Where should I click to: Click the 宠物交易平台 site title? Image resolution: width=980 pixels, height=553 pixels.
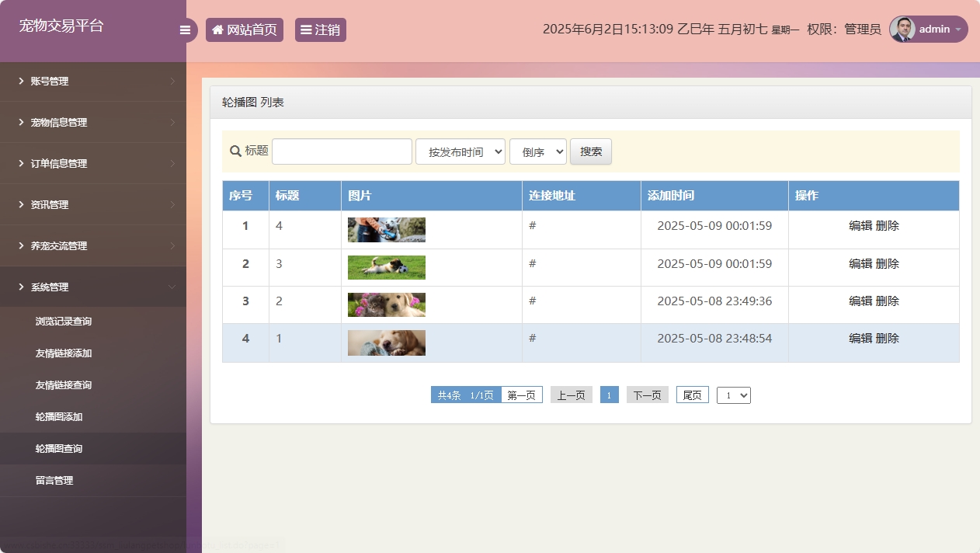[x=61, y=26]
